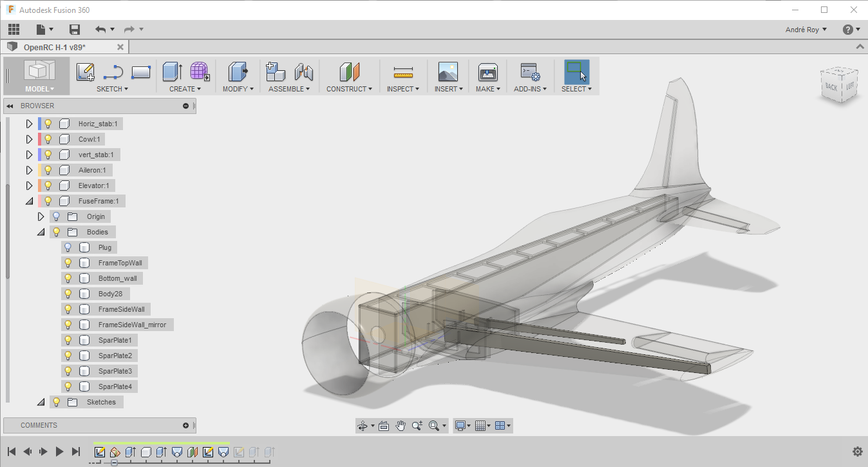868x467 pixels.
Task: Collapse the Bodies folder
Action: (x=41, y=232)
